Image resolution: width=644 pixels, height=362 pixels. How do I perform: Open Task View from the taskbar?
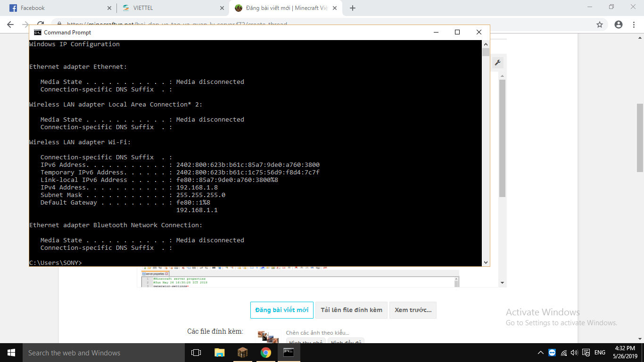click(x=196, y=353)
